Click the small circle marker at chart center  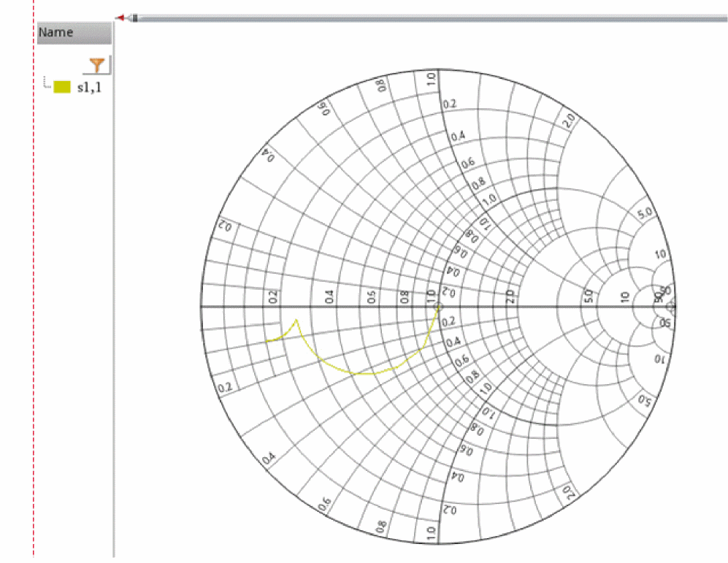tap(439, 307)
